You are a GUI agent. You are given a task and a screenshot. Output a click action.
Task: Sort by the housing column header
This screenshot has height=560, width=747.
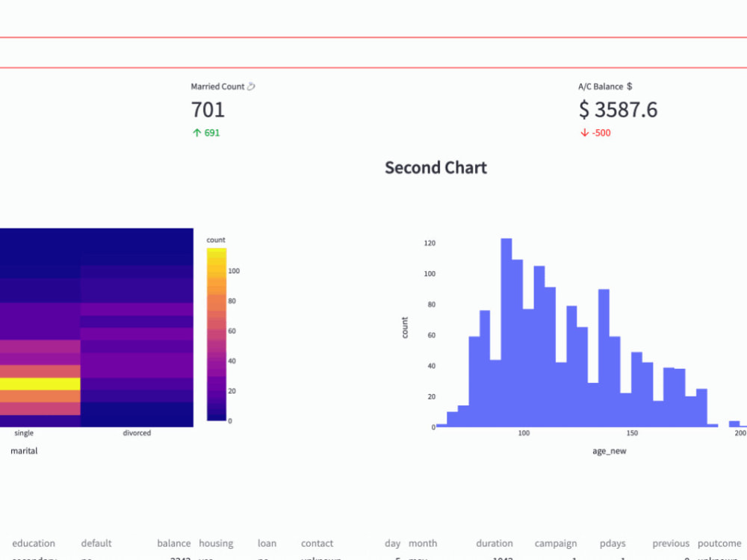point(217,544)
